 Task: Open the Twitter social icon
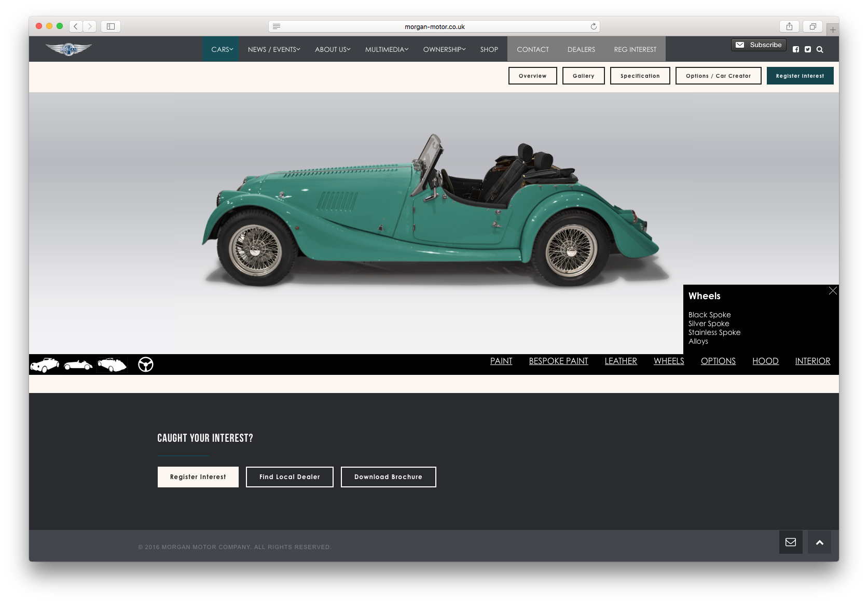[808, 49]
